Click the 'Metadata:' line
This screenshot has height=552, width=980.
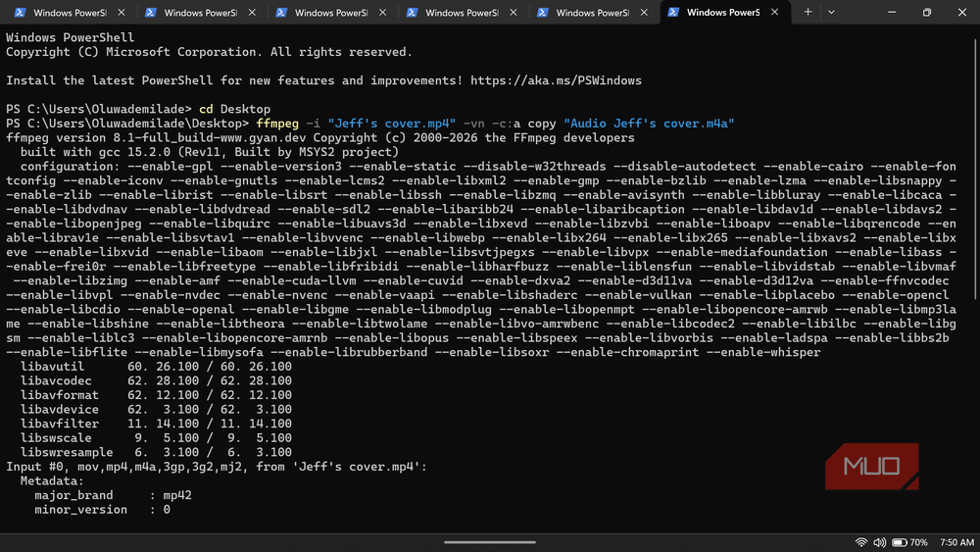(x=52, y=480)
